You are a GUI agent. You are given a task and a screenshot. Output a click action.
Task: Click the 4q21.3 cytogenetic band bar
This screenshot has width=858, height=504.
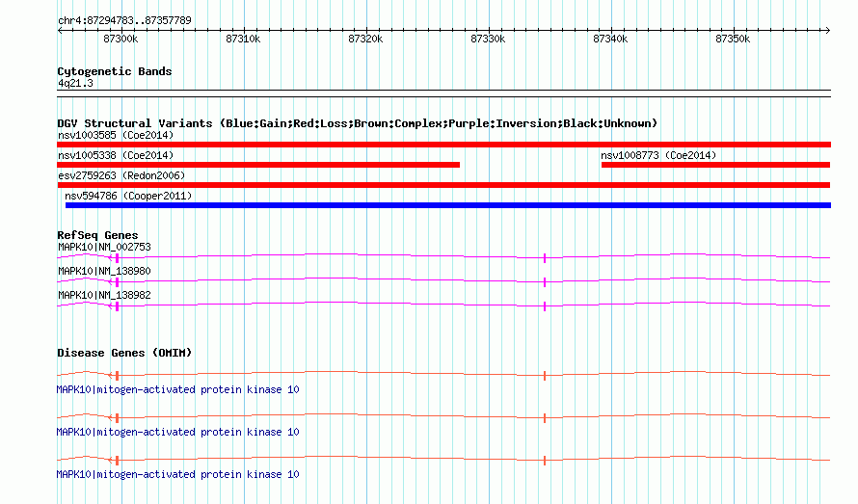[x=443, y=93]
